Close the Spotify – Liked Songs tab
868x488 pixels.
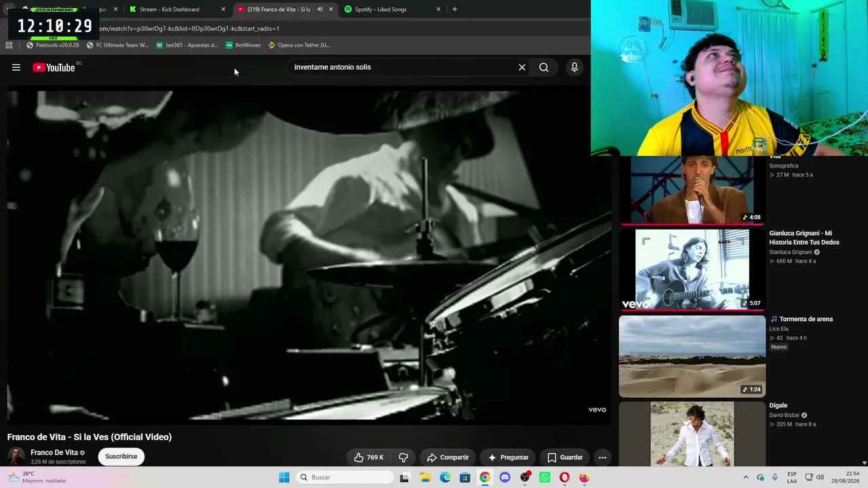point(438,9)
